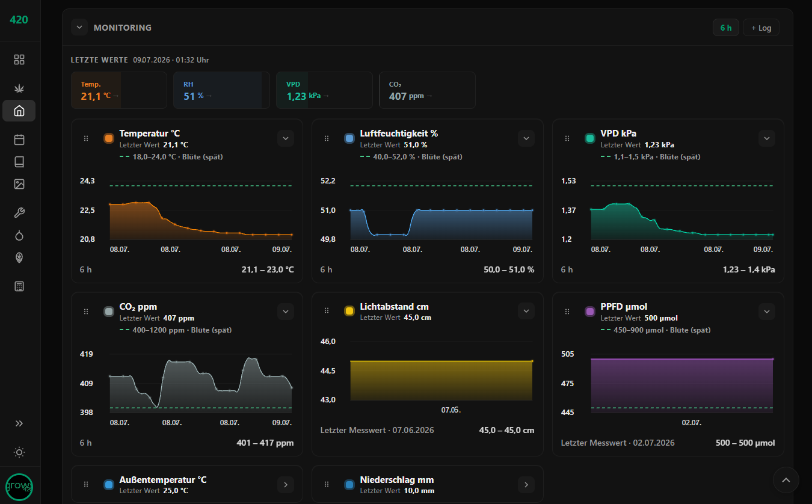Viewport: 812px width, 504px height.
Task: Select the home icon in sidebar
Action: [19, 111]
